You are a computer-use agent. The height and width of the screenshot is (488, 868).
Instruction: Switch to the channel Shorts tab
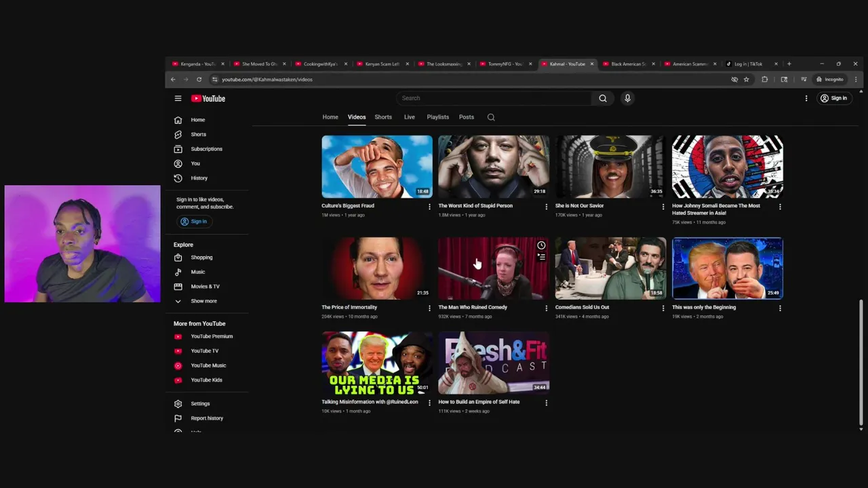click(383, 117)
